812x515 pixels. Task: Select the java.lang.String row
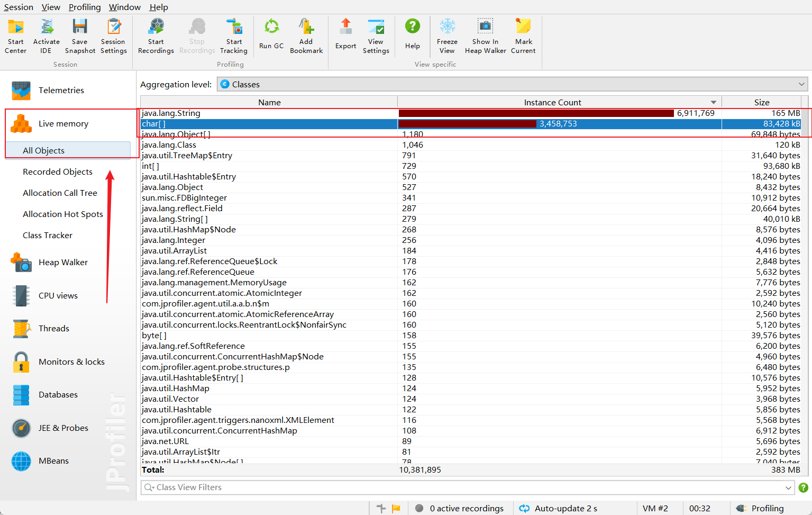pyautogui.click(x=471, y=113)
